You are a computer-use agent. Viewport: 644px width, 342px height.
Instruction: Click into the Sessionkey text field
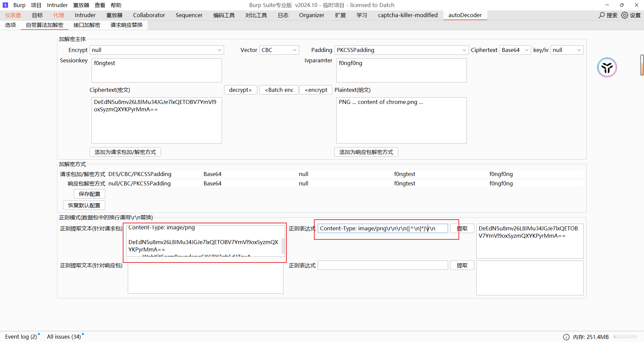(x=157, y=70)
